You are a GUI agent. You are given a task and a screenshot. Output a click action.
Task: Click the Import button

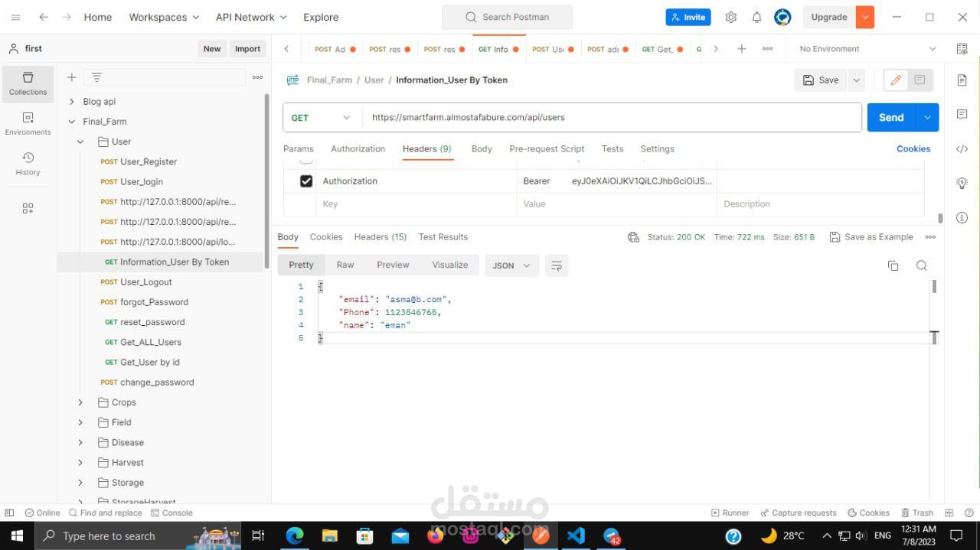click(x=247, y=48)
